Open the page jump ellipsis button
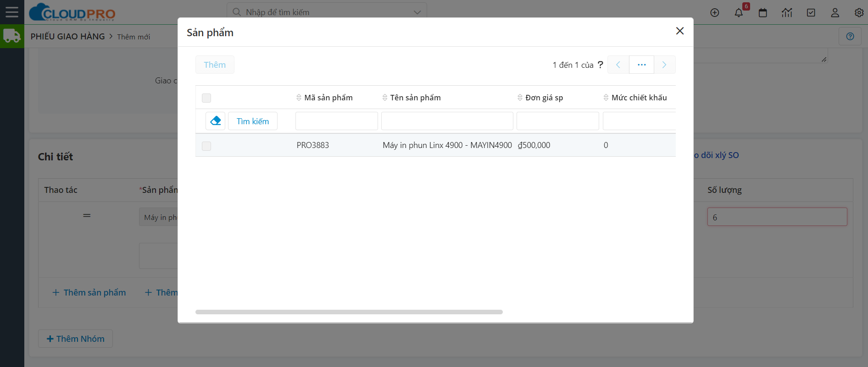 (x=641, y=65)
